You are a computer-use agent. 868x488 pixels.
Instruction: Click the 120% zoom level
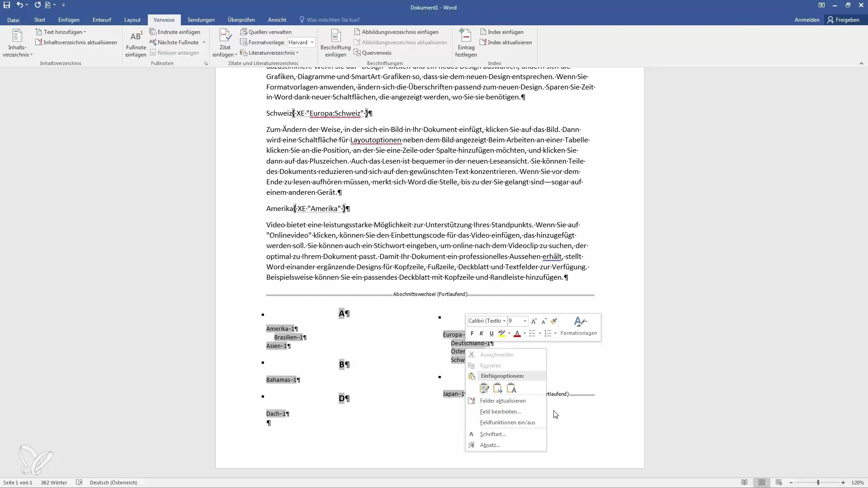(858, 483)
